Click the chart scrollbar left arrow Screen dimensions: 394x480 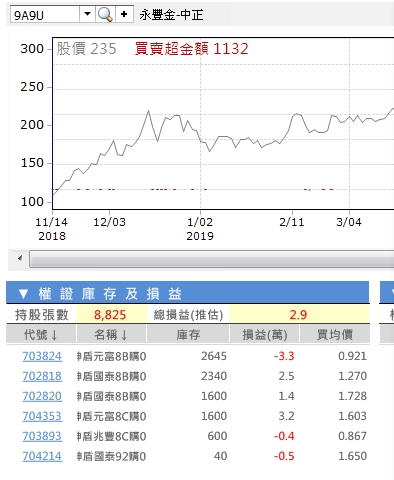[x=20, y=258]
